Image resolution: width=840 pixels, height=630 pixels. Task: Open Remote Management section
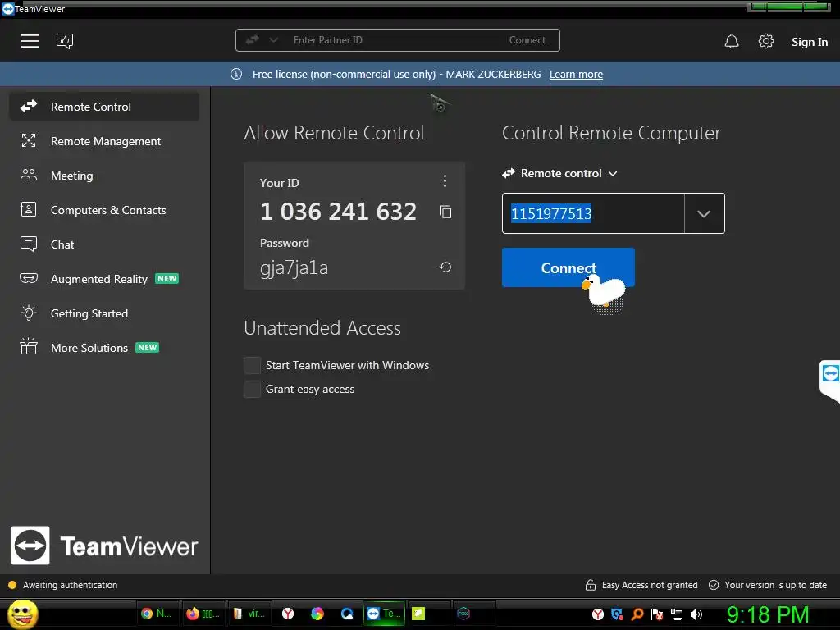[104, 141]
